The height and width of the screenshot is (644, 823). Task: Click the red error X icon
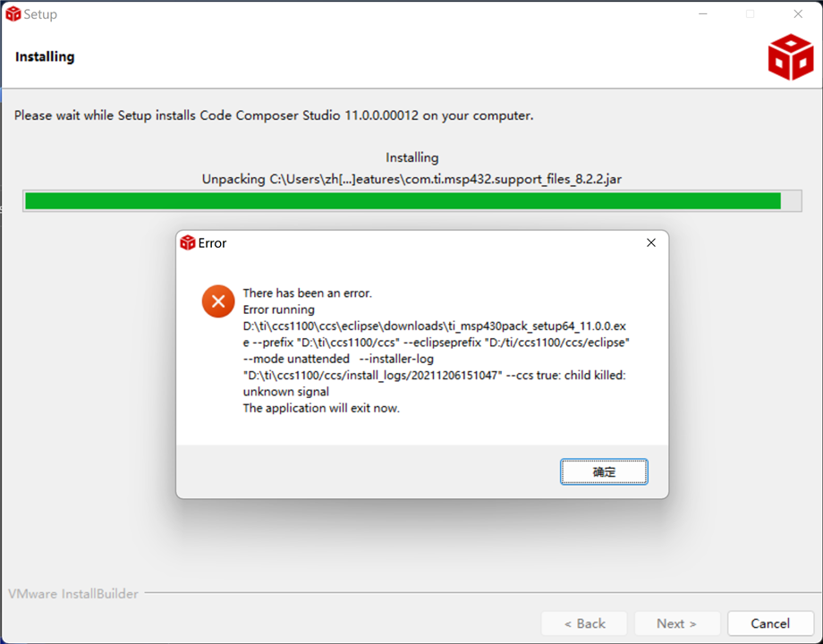click(218, 301)
